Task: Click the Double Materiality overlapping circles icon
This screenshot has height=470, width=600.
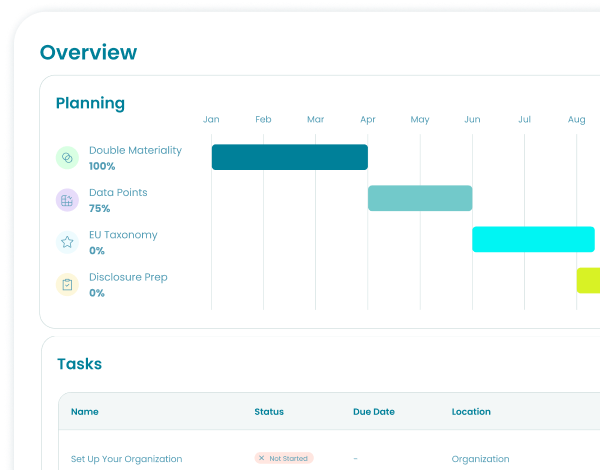Action: [67, 158]
